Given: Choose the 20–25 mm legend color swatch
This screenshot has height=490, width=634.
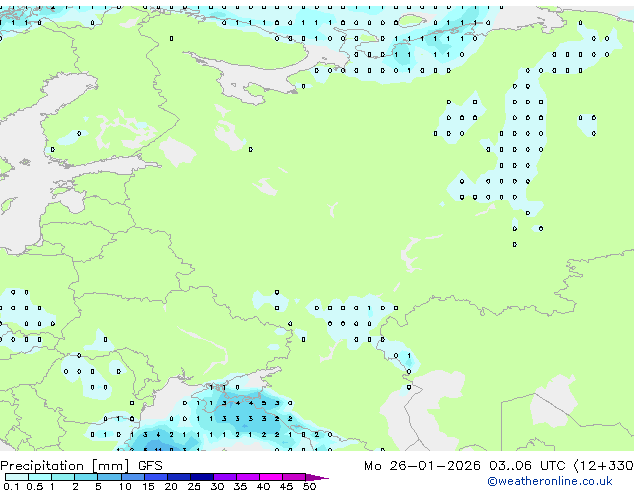Looking at the screenshot, I should pos(178,477).
